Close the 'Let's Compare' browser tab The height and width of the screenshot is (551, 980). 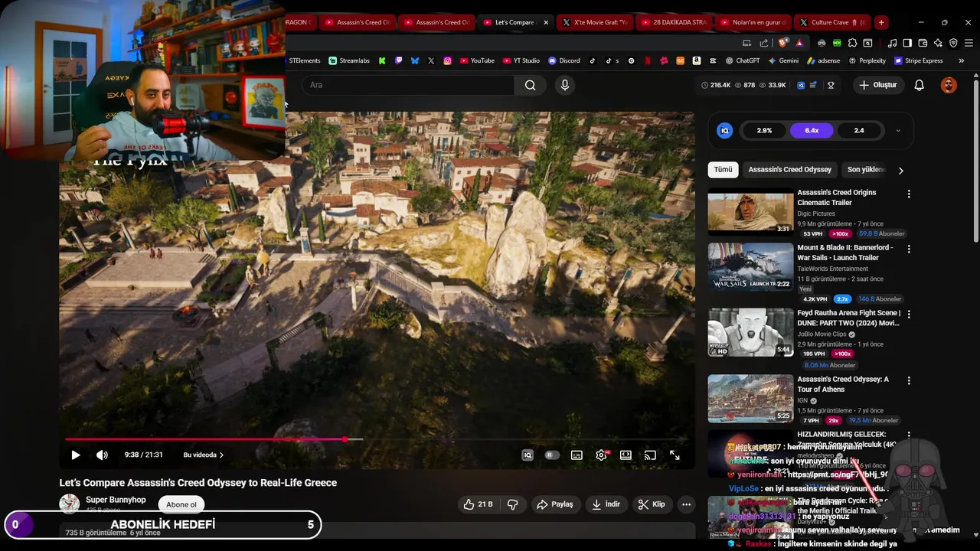pos(546,22)
